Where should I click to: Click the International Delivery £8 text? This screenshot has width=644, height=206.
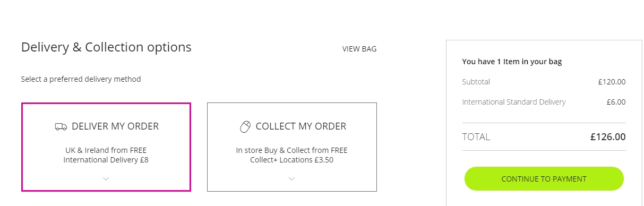pos(106,159)
